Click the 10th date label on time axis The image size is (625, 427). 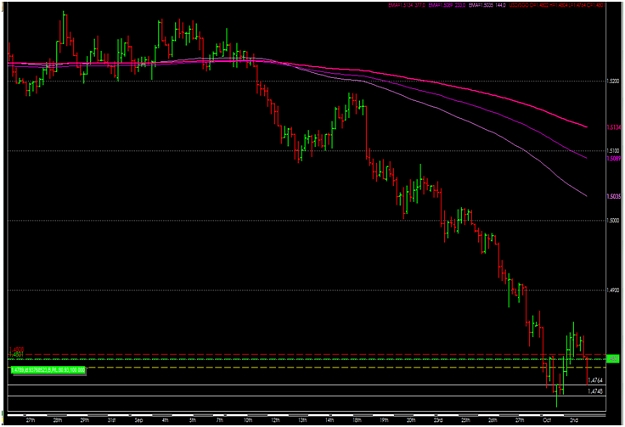click(x=248, y=420)
